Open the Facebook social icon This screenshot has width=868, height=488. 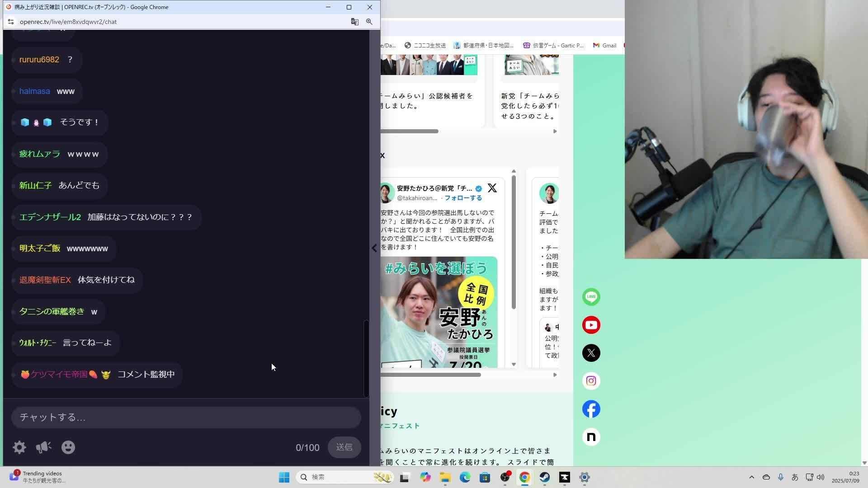[591, 409]
